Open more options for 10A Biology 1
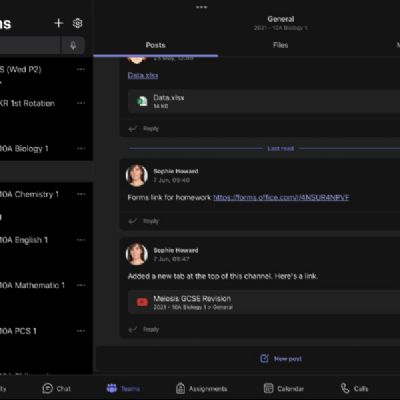The height and width of the screenshot is (400, 400). [81, 148]
